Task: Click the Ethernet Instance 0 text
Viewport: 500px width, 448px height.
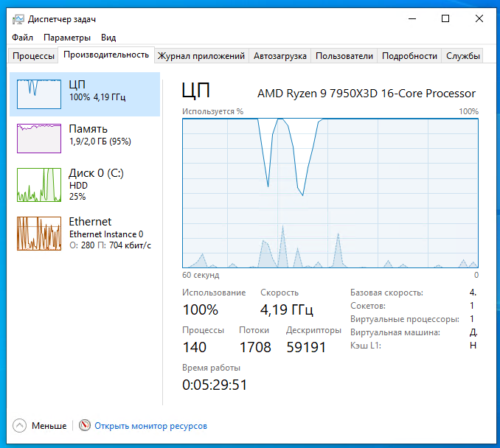Action: (x=106, y=234)
